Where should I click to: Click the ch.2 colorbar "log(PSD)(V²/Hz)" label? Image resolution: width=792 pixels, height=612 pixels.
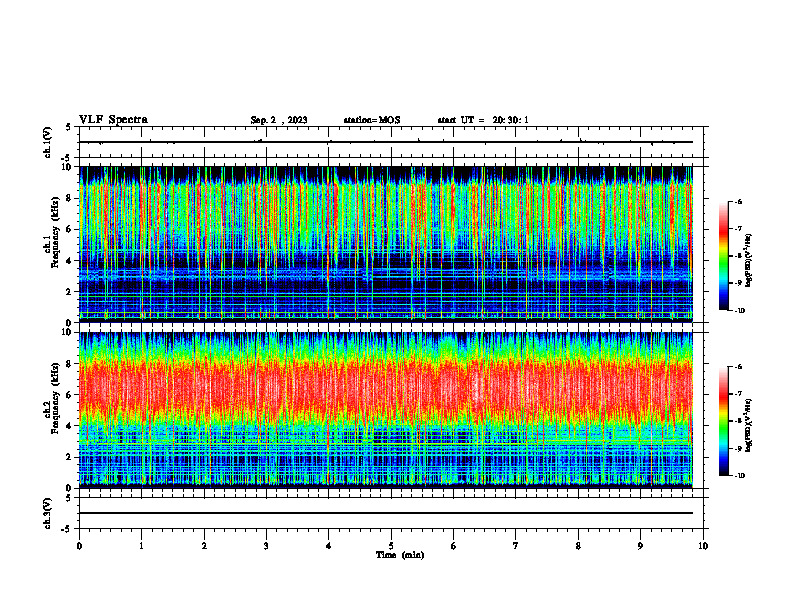pos(749,426)
